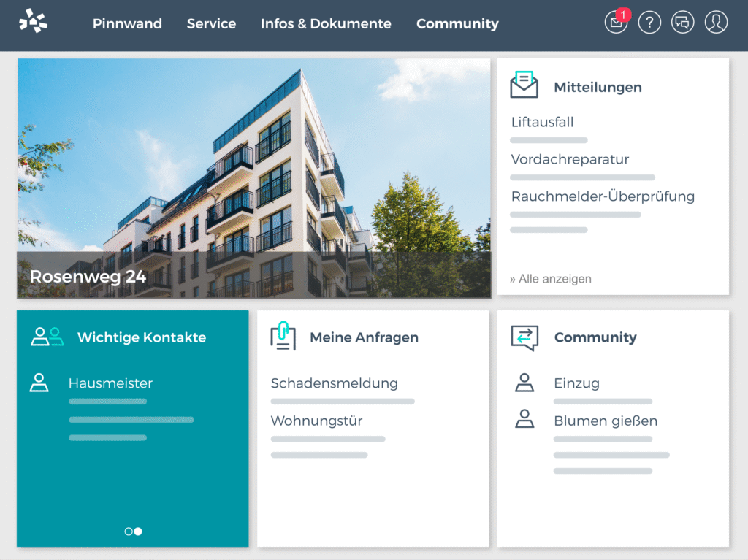Select the first pagination dot in Wichtige Kontakte
Viewport: 748px width, 560px height.
[127, 531]
